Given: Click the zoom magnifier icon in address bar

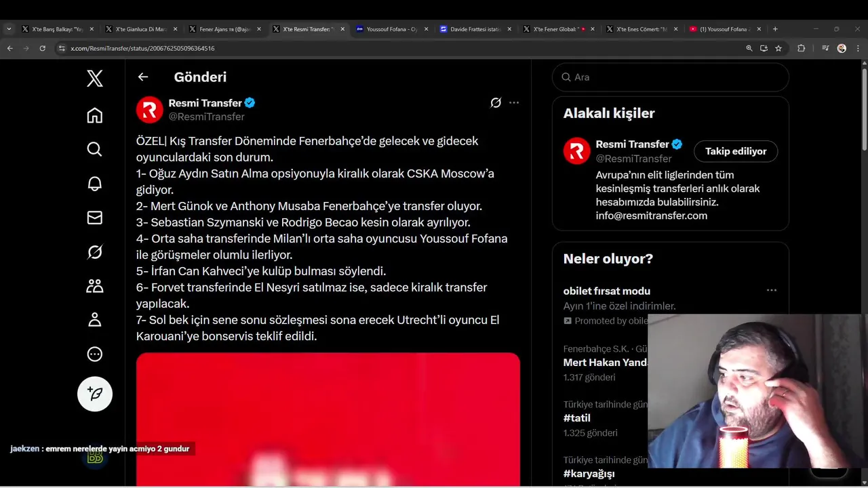Looking at the screenshot, I should (x=749, y=48).
